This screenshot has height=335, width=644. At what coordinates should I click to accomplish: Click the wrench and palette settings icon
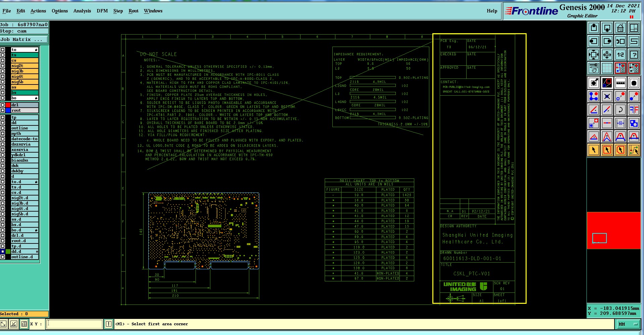tap(593, 68)
